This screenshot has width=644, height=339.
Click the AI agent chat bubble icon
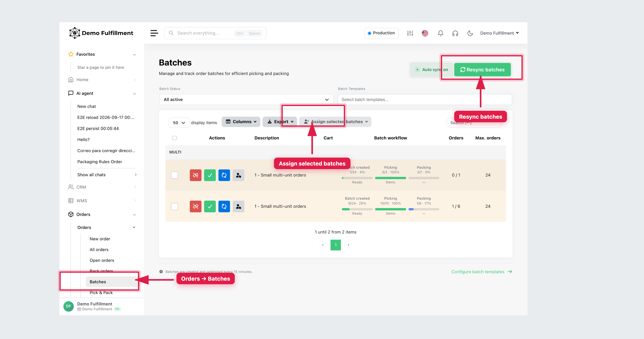(71, 93)
